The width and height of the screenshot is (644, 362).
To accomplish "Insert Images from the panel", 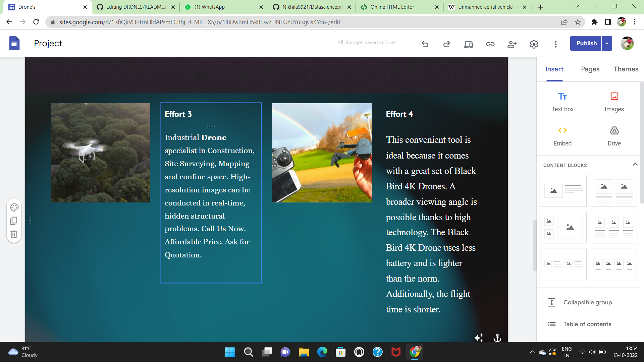I will [x=614, y=102].
